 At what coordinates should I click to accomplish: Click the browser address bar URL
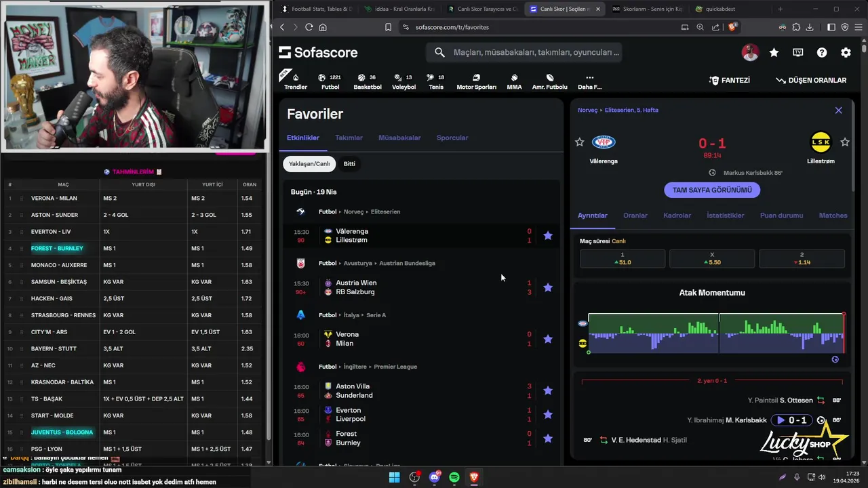[452, 27]
